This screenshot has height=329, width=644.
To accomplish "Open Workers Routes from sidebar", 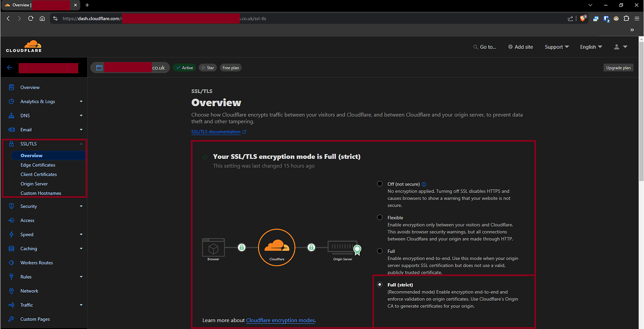I will (36, 263).
